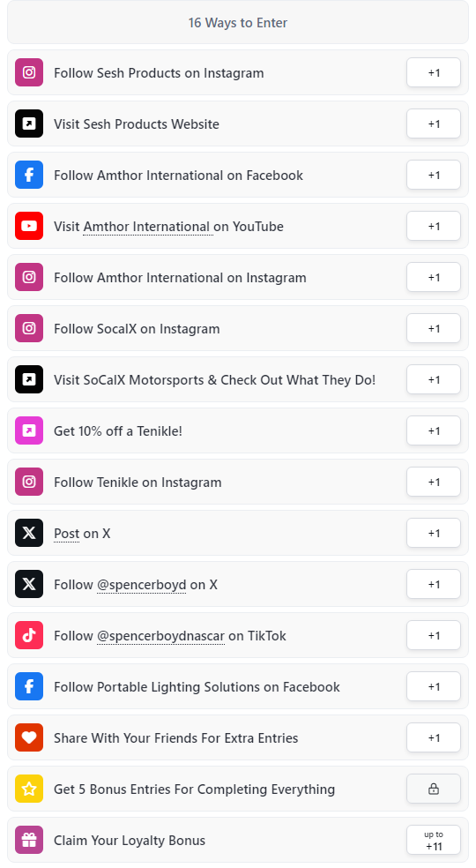476x868 pixels.
Task: Expand Follow Amthor International on Instagram entry
Action: (238, 277)
